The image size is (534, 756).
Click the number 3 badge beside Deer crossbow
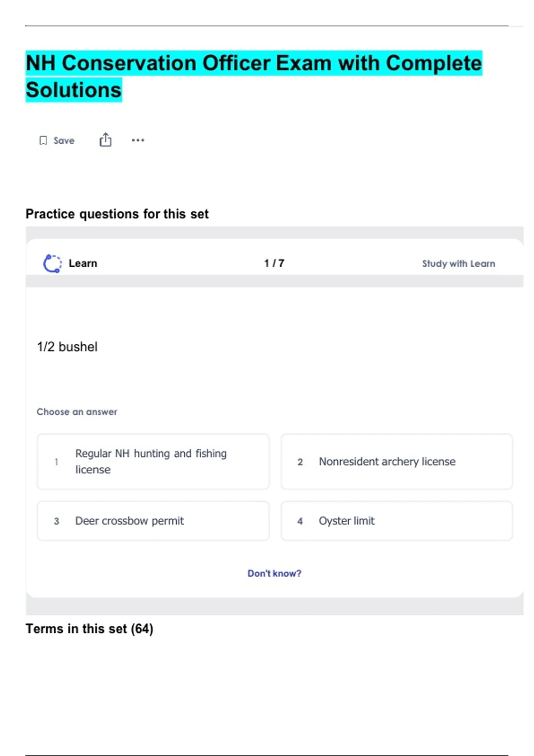pyautogui.click(x=57, y=521)
